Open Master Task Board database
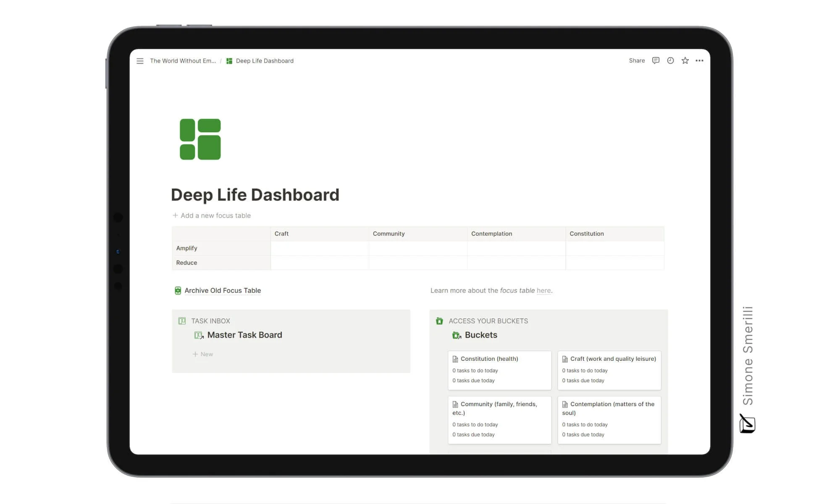The width and height of the screenshot is (840, 504). coord(244,335)
